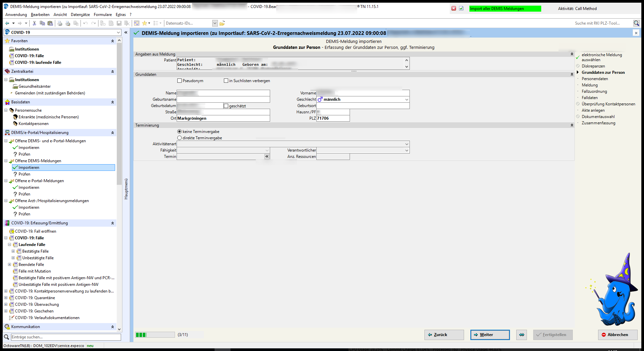The height and width of the screenshot is (351, 644).
Task: Click the Abbrechen button
Action: pos(617,335)
